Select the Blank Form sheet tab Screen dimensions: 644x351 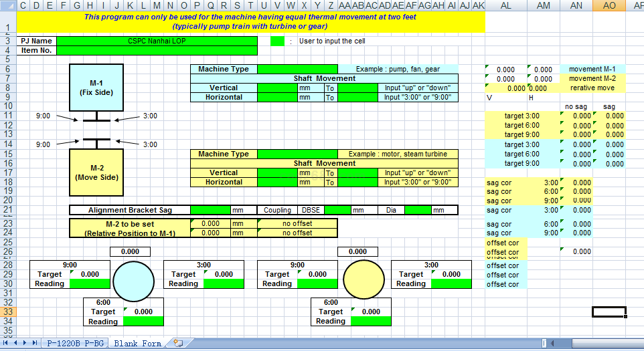click(137, 343)
